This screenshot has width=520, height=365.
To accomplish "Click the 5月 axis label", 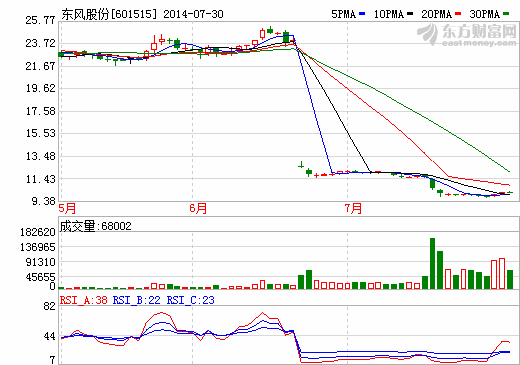I will pos(67,209).
